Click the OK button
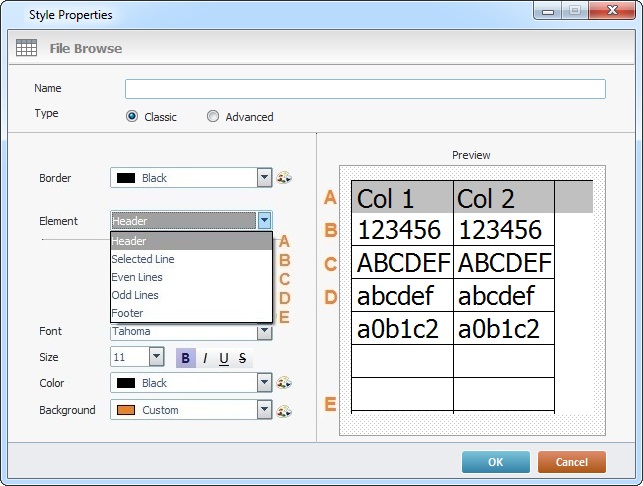The image size is (643, 486). [495, 462]
